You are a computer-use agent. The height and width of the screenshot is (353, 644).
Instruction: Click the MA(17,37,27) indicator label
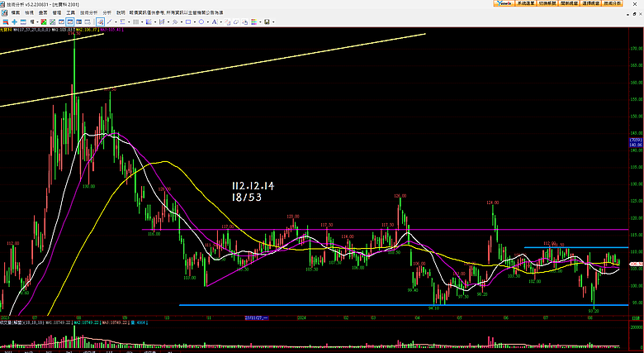coord(32,30)
